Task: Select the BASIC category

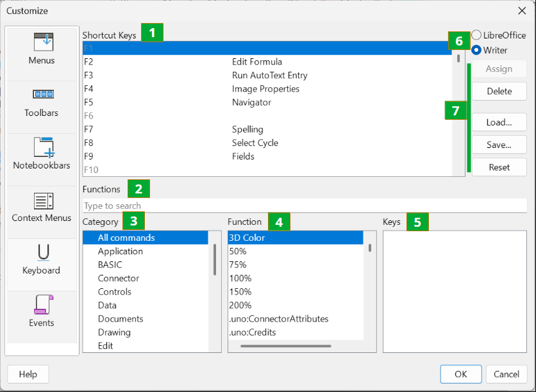Action: (x=146, y=265)
